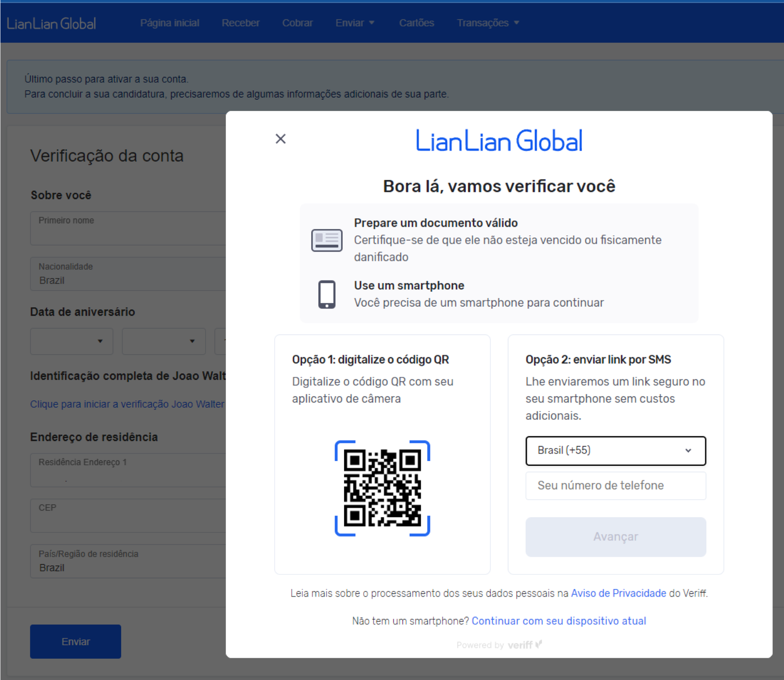Open the first birthday date dropdown
This screenshot has height=680, width=784.
point(72,341)
